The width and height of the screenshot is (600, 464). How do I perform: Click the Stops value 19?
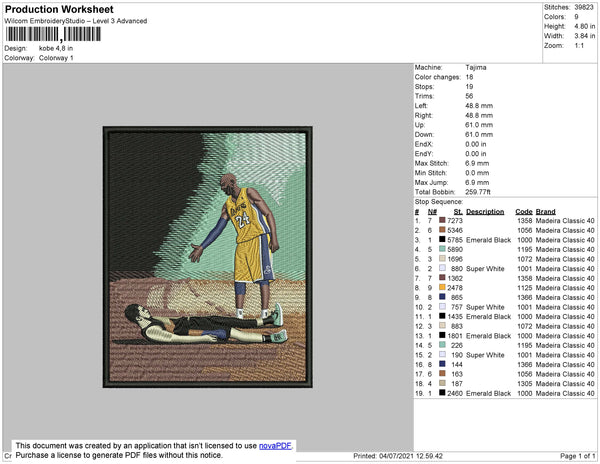pos(469,86)
